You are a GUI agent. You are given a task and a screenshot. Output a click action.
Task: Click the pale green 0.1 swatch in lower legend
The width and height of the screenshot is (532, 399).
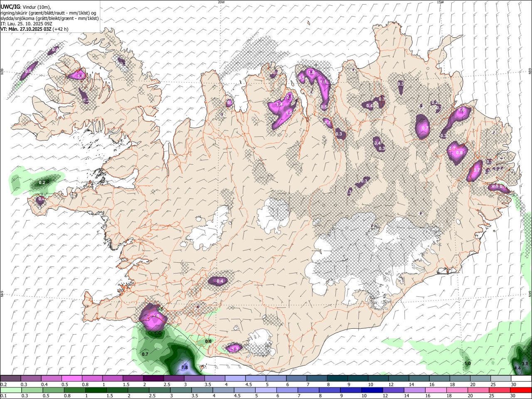pos(11,390)
